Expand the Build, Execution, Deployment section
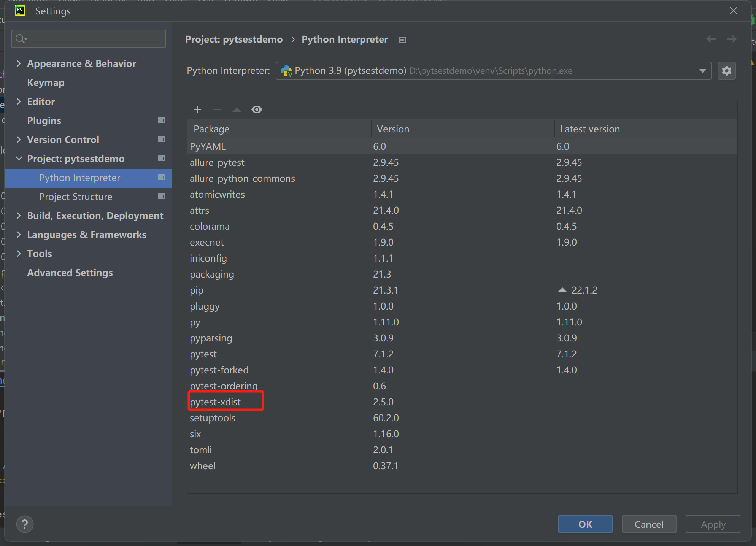Viewport: 756px width, 546px height. [19, 216]
